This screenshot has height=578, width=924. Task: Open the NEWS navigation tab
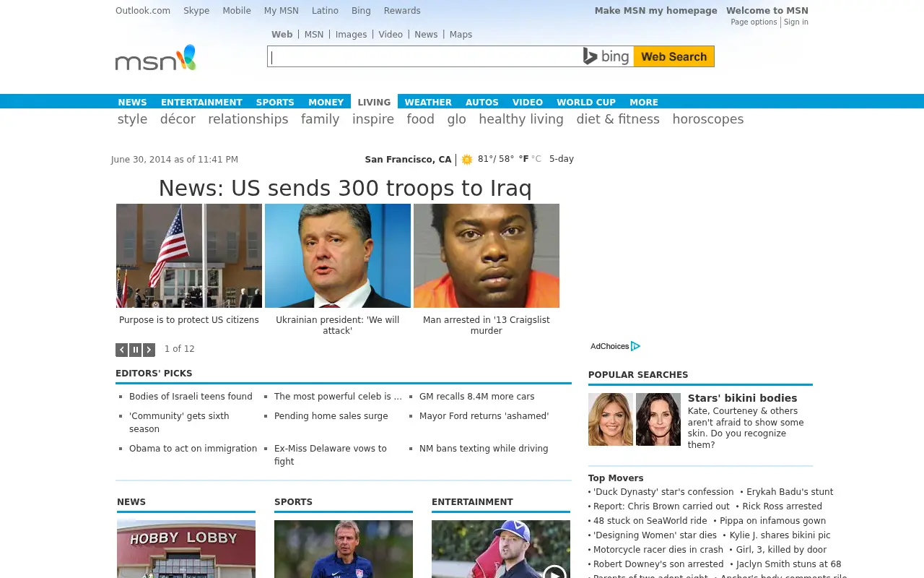[x=133, y=102]
